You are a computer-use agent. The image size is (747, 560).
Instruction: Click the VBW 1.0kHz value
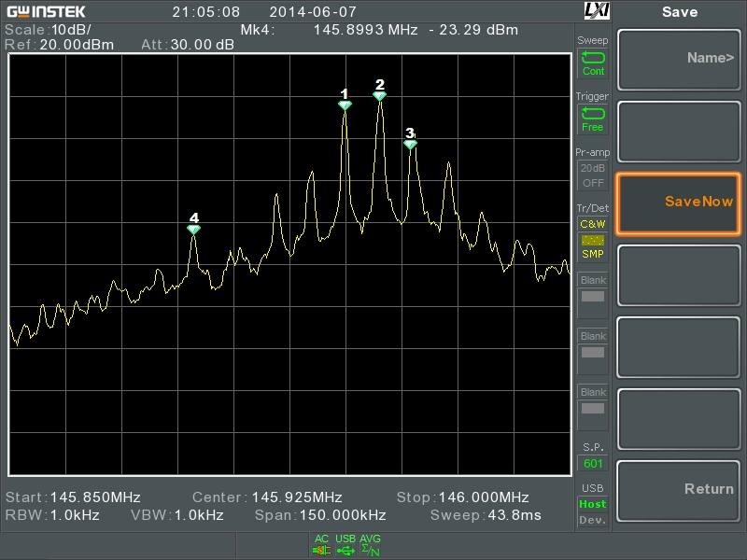(x=199, y=515)
